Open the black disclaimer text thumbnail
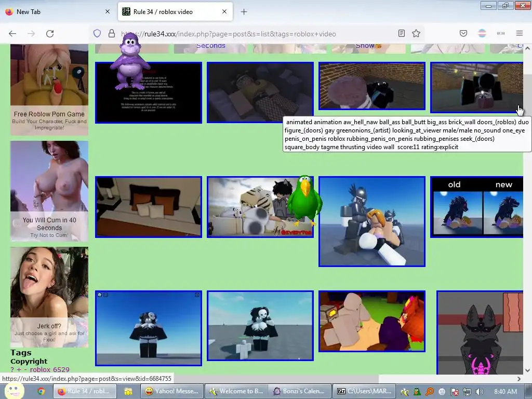The image size is (532, 399). point(149,92)
